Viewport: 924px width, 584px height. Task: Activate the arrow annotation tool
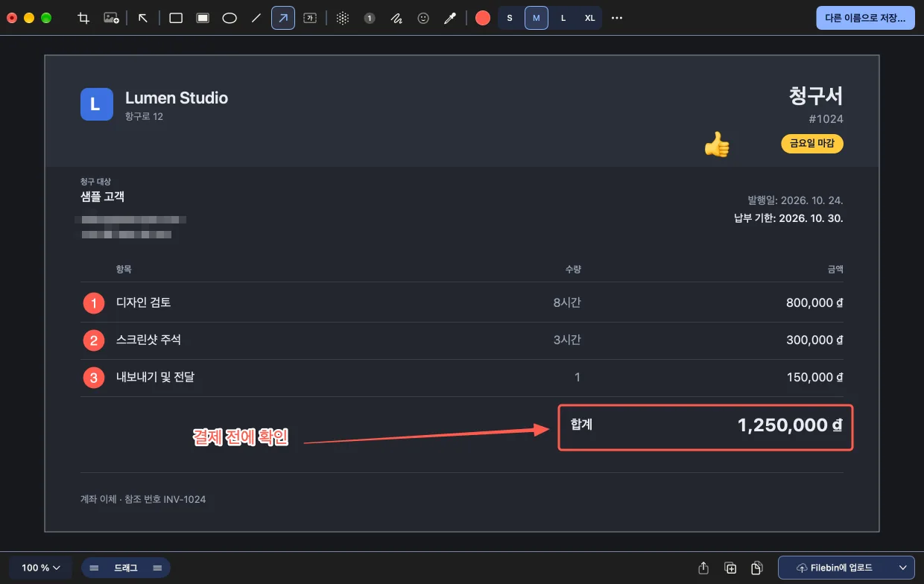[283, 18]
